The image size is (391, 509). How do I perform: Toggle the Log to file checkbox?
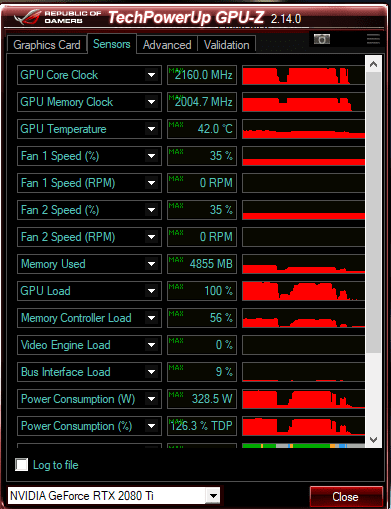(x=22, y=464)
